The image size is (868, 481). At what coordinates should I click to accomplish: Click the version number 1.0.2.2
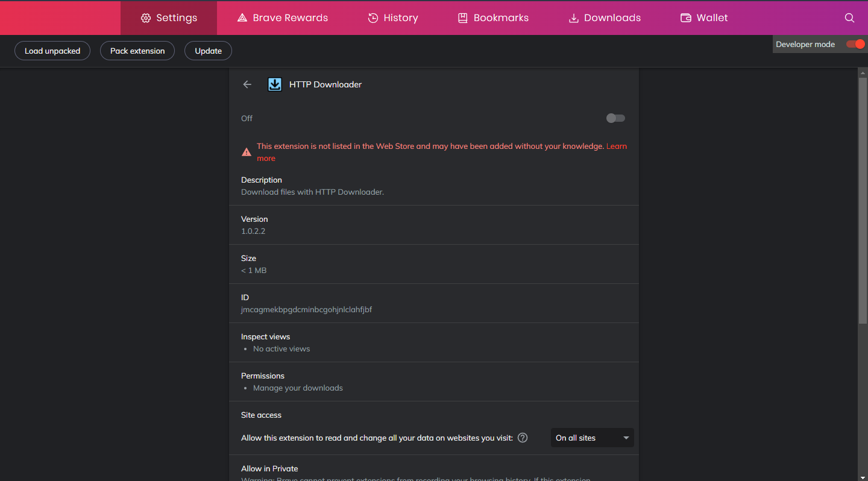[x=253, y=231]
